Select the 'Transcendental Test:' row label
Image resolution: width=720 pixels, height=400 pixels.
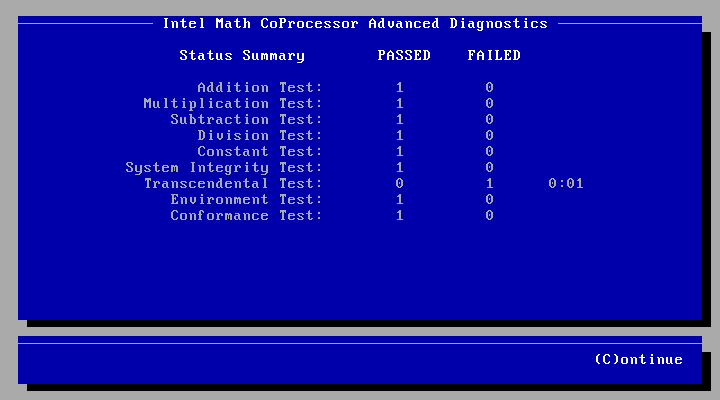point(233,184)
